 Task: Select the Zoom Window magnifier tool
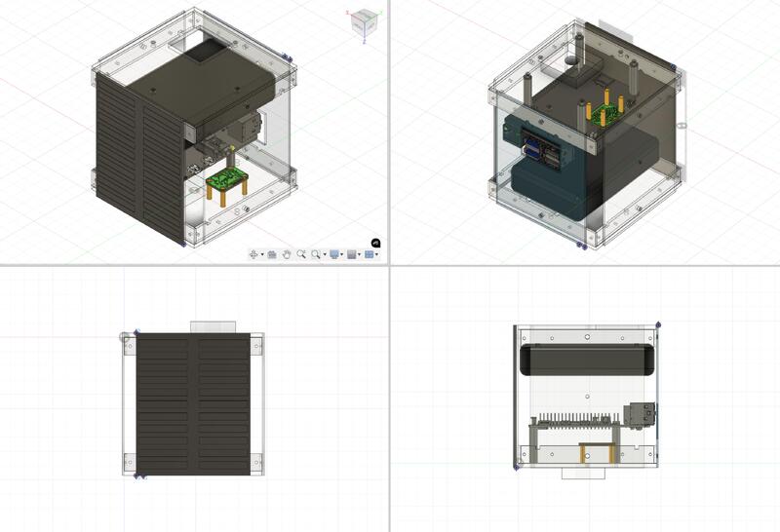point(301,254)
